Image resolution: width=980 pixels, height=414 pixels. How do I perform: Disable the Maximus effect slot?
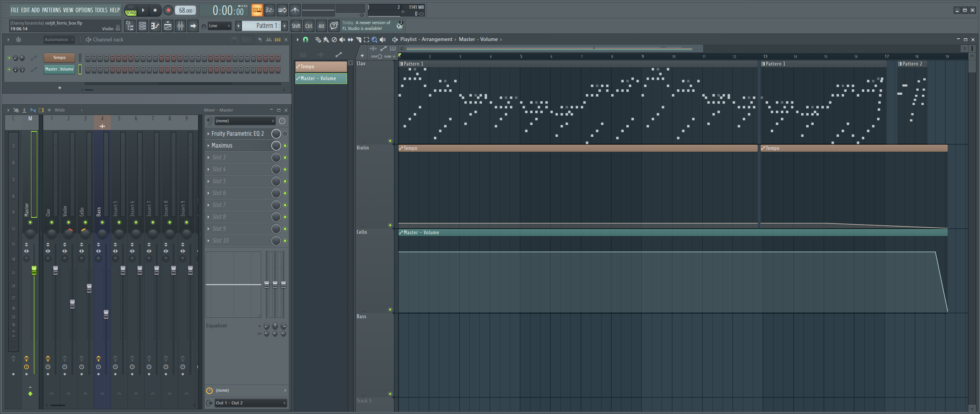[x=285, y=146]
